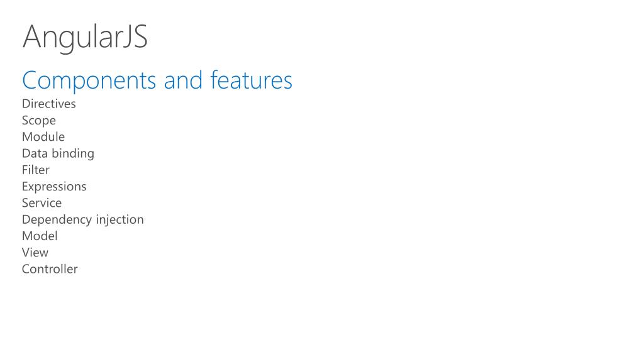The image size is (644, 362).
Task: Select the Expressions list item
Action: coord(54,186)
